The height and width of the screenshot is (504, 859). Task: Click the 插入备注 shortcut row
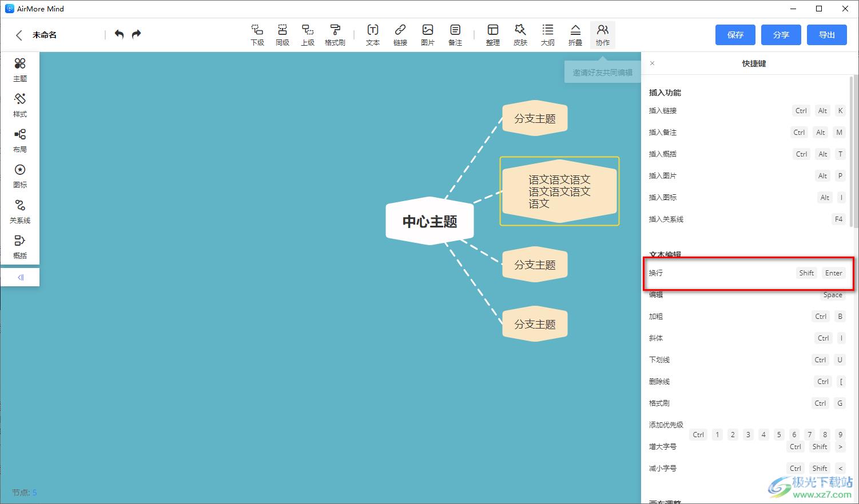[x=747, y=133]
